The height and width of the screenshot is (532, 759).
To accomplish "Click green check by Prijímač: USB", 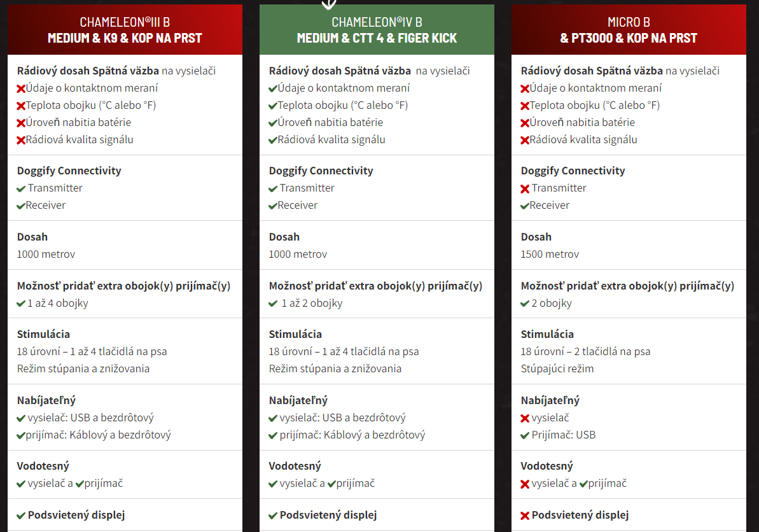I will point(525,435).
